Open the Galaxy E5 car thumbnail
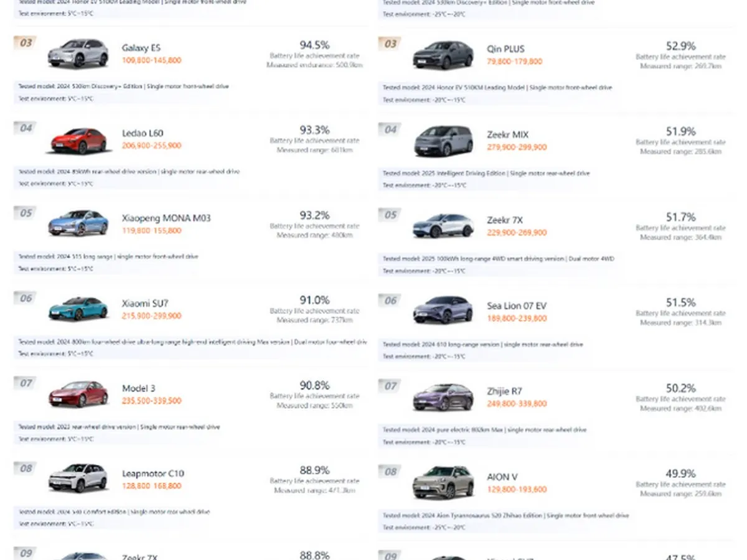The width and height of the screenshot is (747, 560). (x=78, y=54)
